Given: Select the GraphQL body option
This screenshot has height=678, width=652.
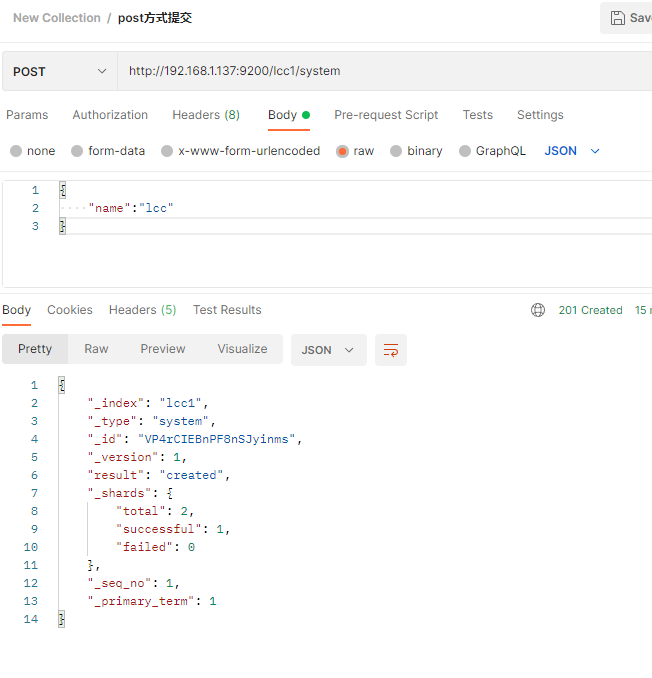Looking at the screenshot, I should [x=465, y=151].
